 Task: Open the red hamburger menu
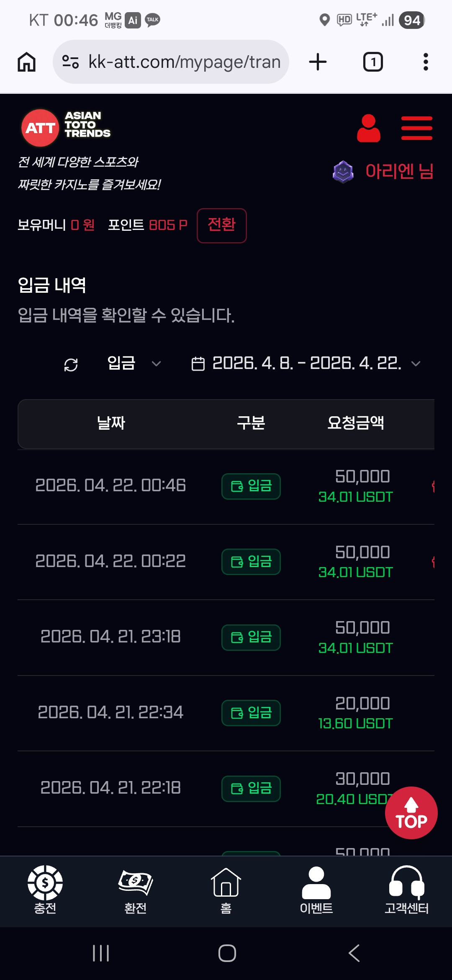[416, 128]
